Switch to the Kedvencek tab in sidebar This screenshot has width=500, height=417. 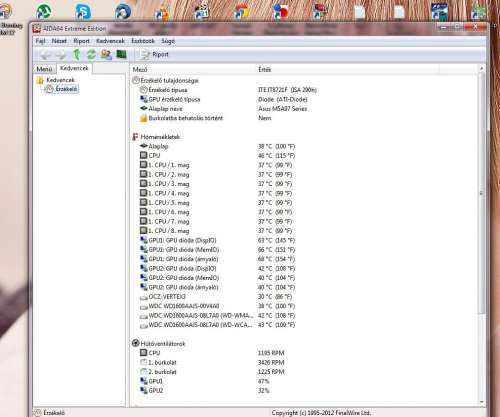click(x=74, y=68)
